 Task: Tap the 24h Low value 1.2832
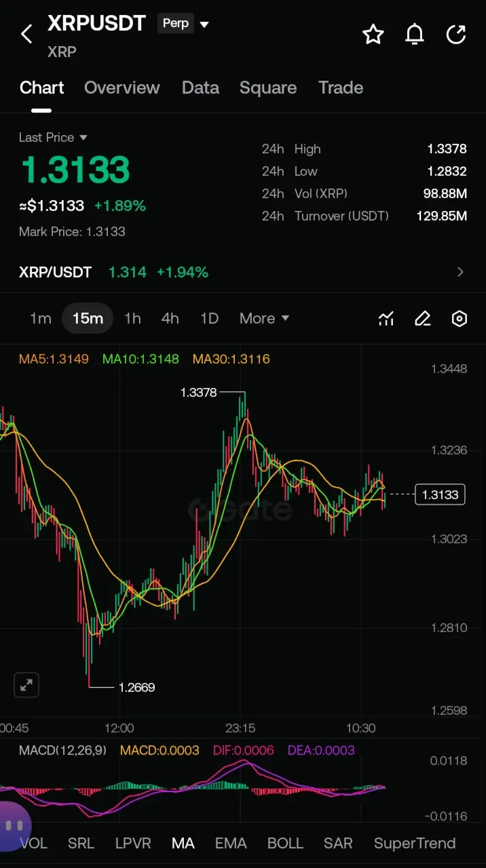(x=447, y=172)
